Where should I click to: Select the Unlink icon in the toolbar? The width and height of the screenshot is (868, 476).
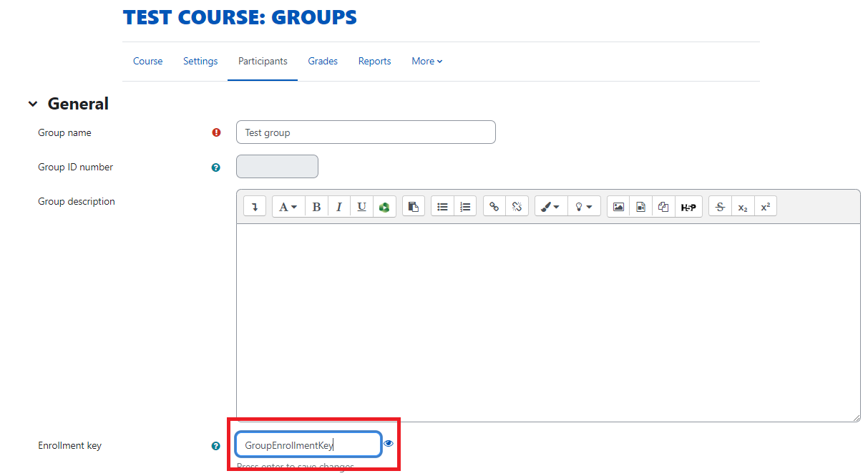517,206
